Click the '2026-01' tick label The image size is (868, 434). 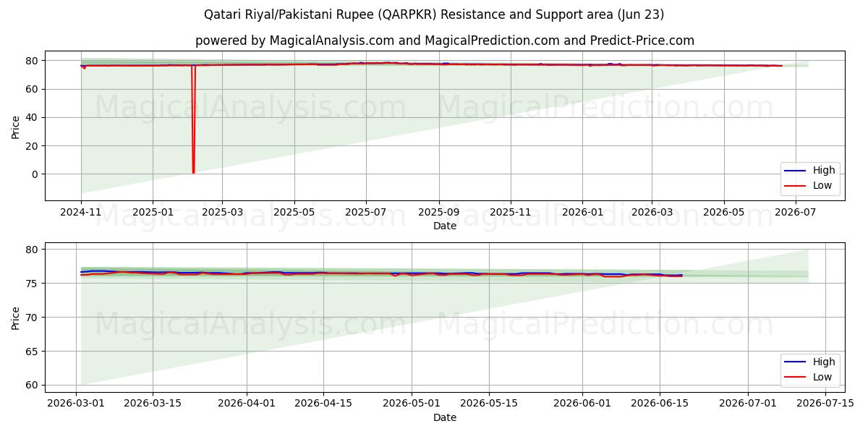point(582,212)
